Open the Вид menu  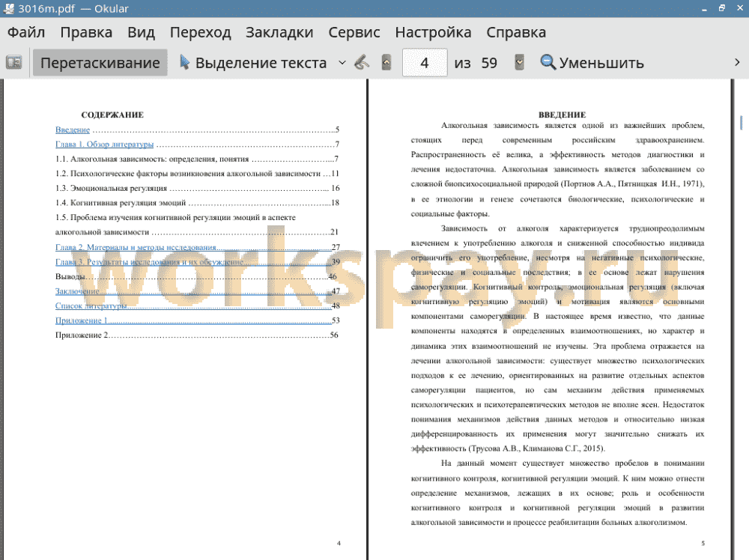click(141, 32)
